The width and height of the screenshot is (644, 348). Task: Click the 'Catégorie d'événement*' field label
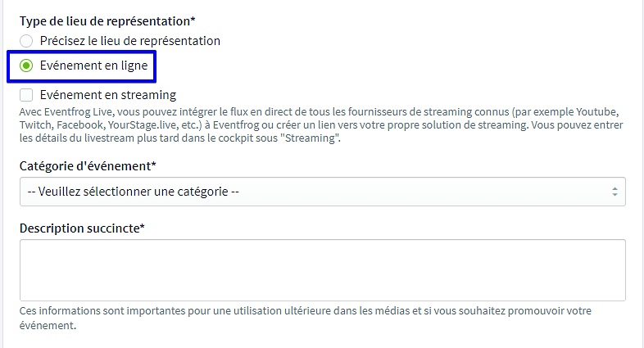pos(88,166)
